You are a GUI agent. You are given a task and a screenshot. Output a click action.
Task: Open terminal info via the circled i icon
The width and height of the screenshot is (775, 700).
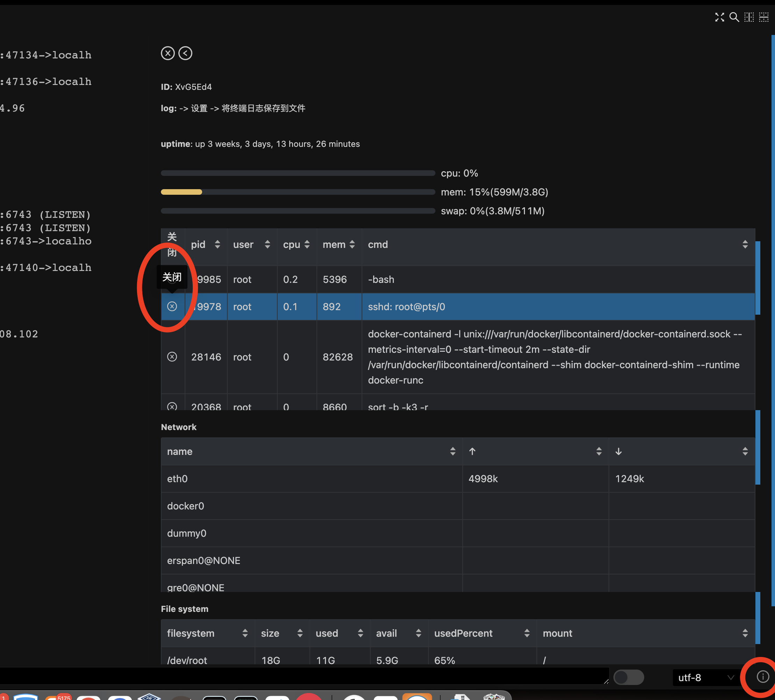click(763, 677)
